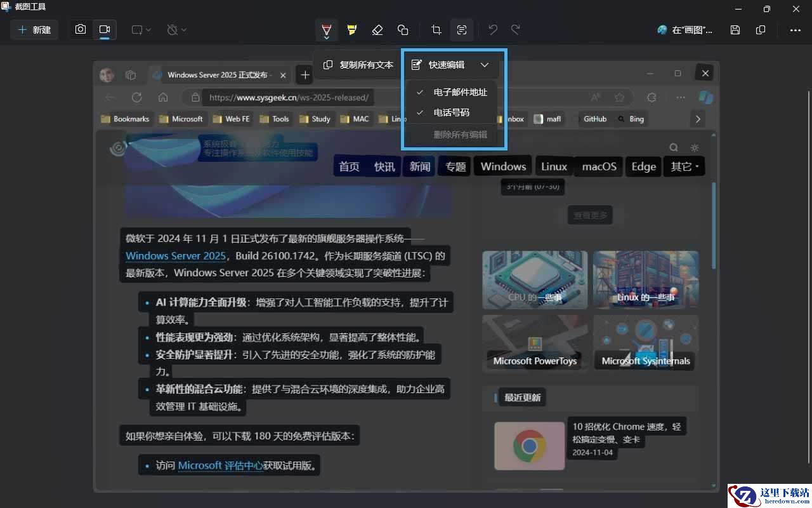Screen dimensions: 812x508
Task: Open the Web FE bookmark folder
Action: 232,119
